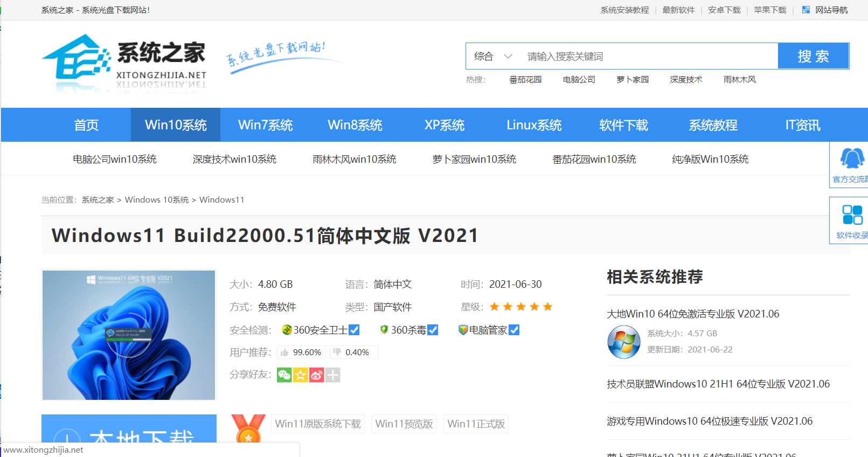Go to the Linux系统 navigation tab

click(534, 125)
